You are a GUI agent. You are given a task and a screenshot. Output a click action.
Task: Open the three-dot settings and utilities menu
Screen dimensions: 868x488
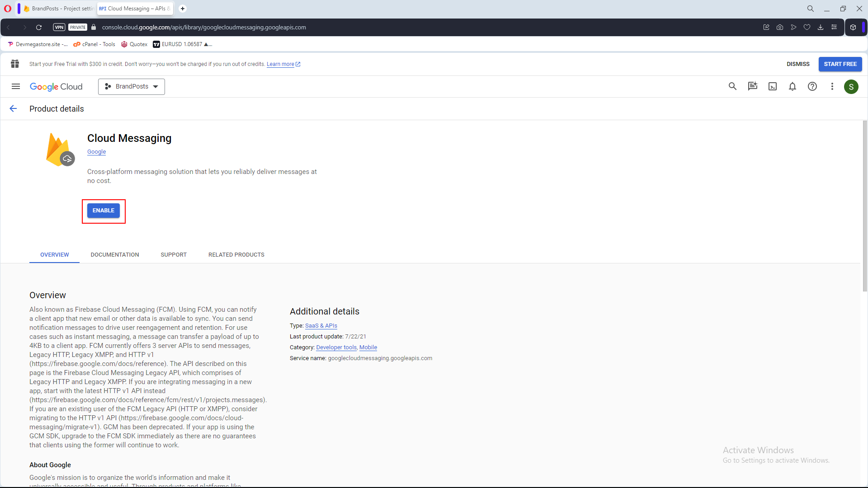click(x=832, y=86)
